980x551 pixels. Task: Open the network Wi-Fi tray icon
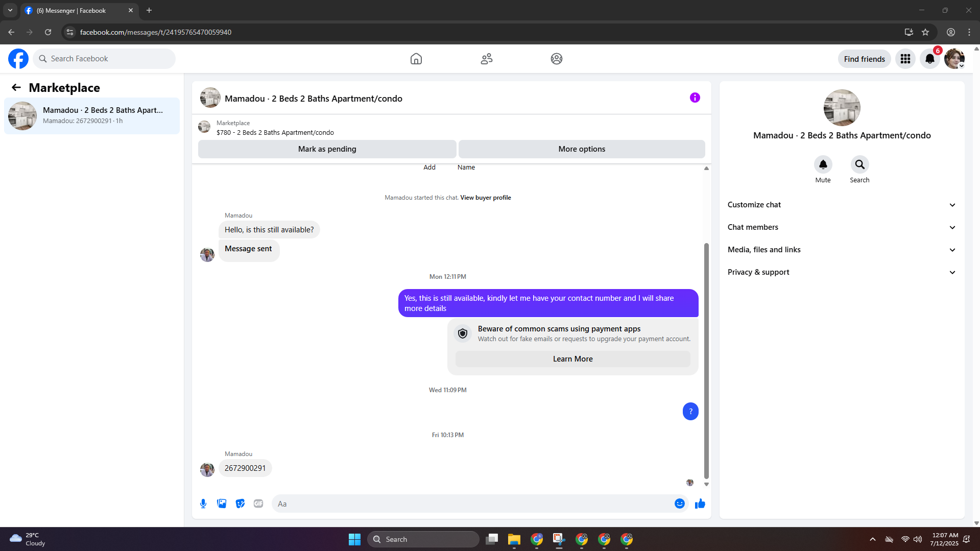905,539
